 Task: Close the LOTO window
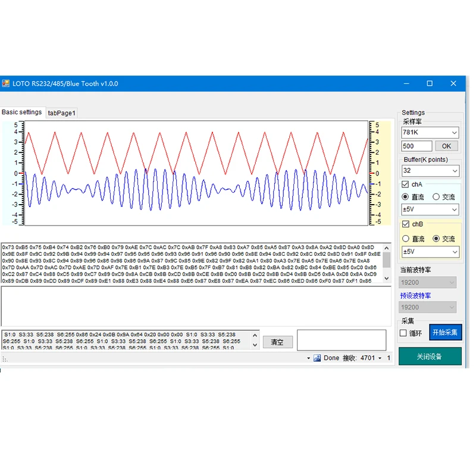453,83
